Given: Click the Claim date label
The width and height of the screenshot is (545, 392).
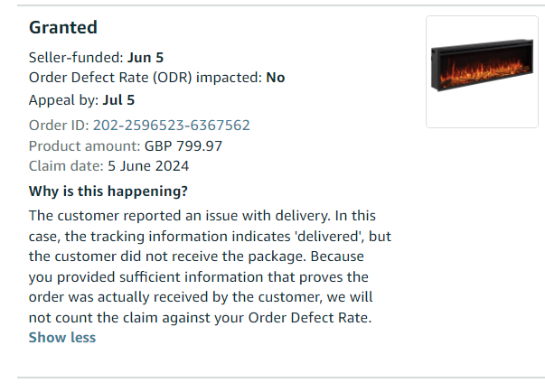Looking at the screenshot, I should pyautogui.click(x=66, y=166).
